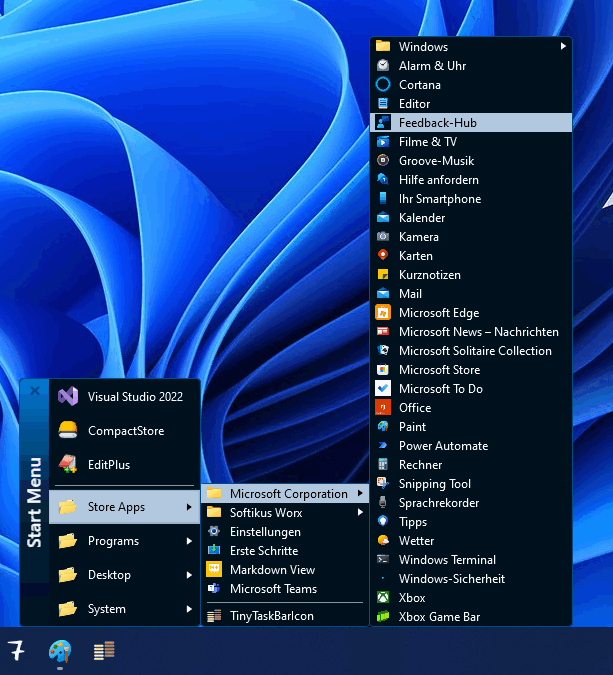Select TinyTaskBarIcon menu item
The image size is (613, 675).
271,616
